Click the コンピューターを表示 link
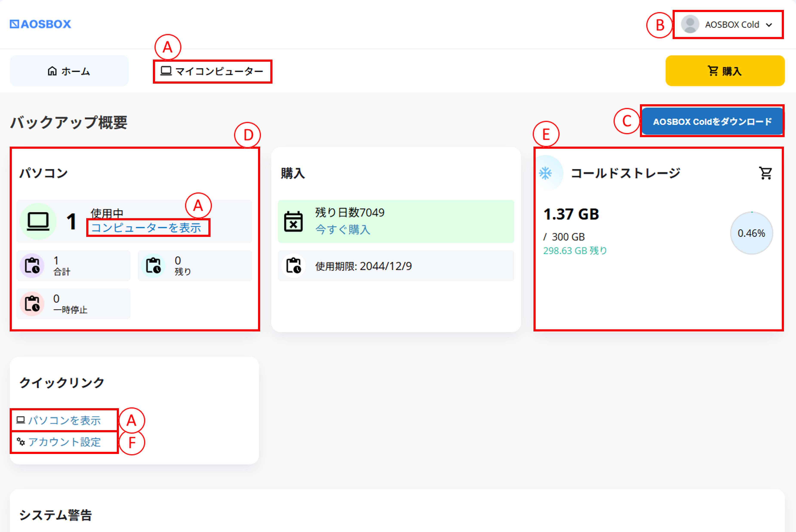Screen dimensions: 796x532 (x=147, y=228)
